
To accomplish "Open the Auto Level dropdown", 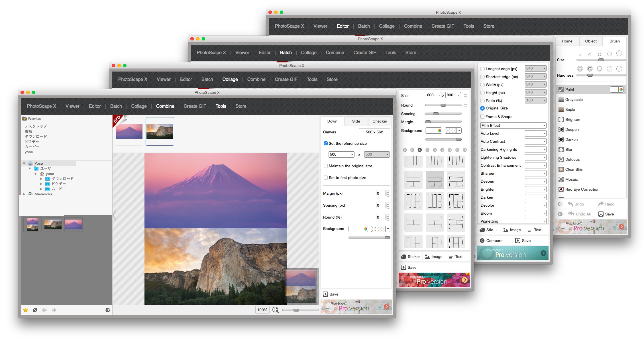I will tap(535, 133).
